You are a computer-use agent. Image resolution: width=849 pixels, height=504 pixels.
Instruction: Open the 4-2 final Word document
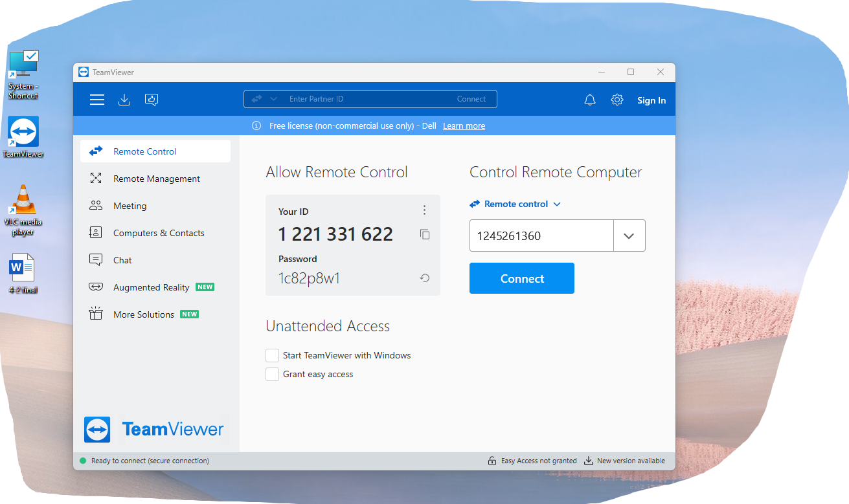point(23,273)
